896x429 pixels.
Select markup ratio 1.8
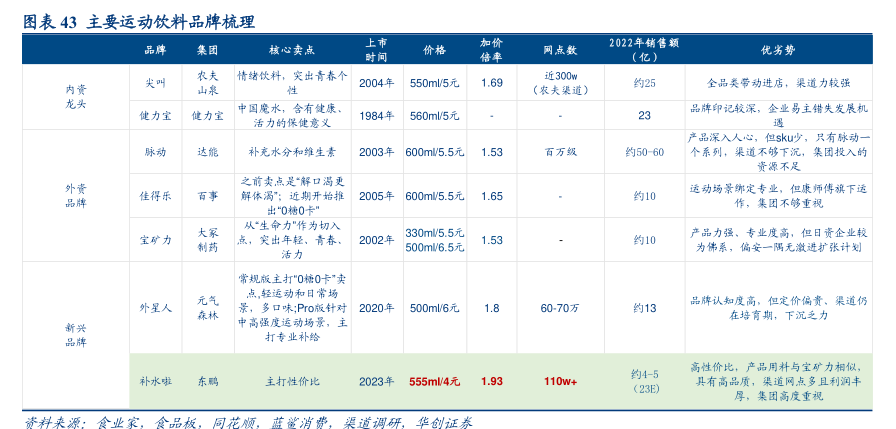(491, 308)
